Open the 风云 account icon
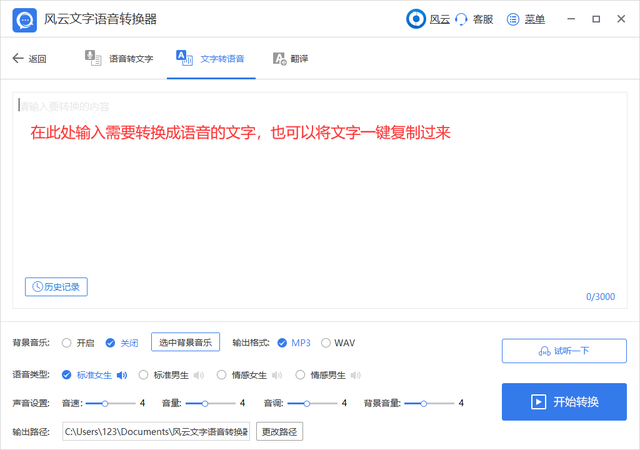This screenshot has height=450, width=640. tap(416, 19)
